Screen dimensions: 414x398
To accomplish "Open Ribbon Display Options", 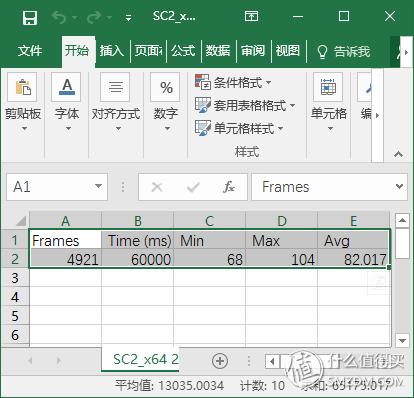I will coord(251,16).
